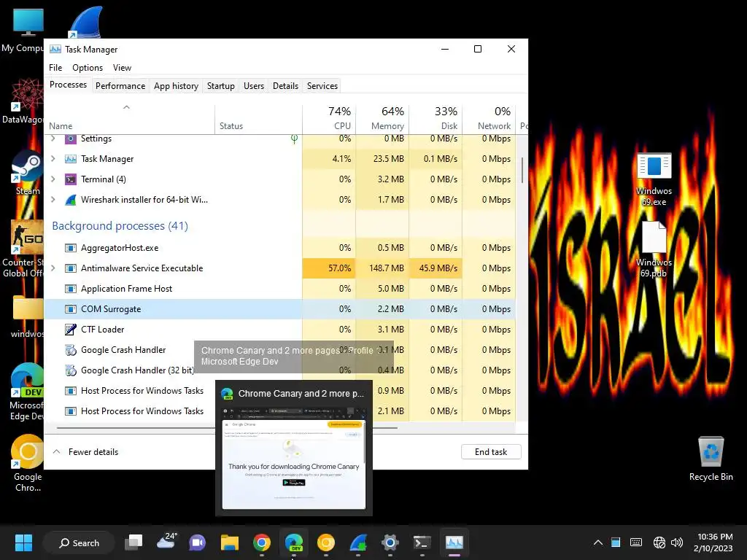The image size is (747, 560).
Task: Open the Services tab
Action: 322,86
